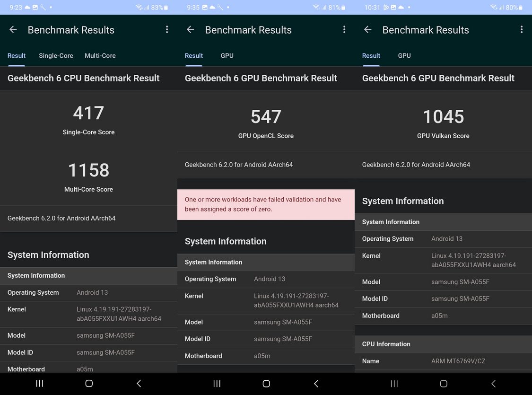
Task: Open the overflow menu on CPU results screen
Action: 167,29
